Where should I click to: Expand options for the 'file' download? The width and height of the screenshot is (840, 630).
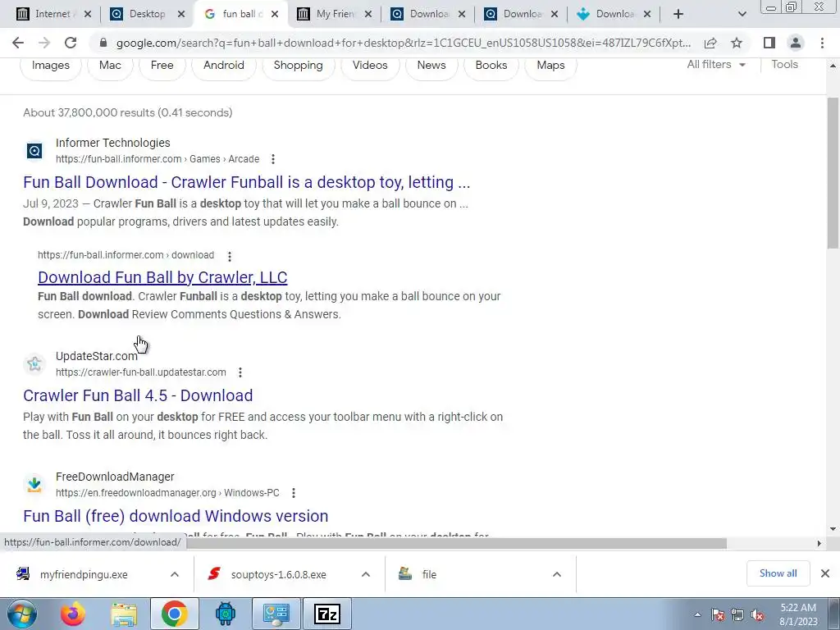pos(557,574)
